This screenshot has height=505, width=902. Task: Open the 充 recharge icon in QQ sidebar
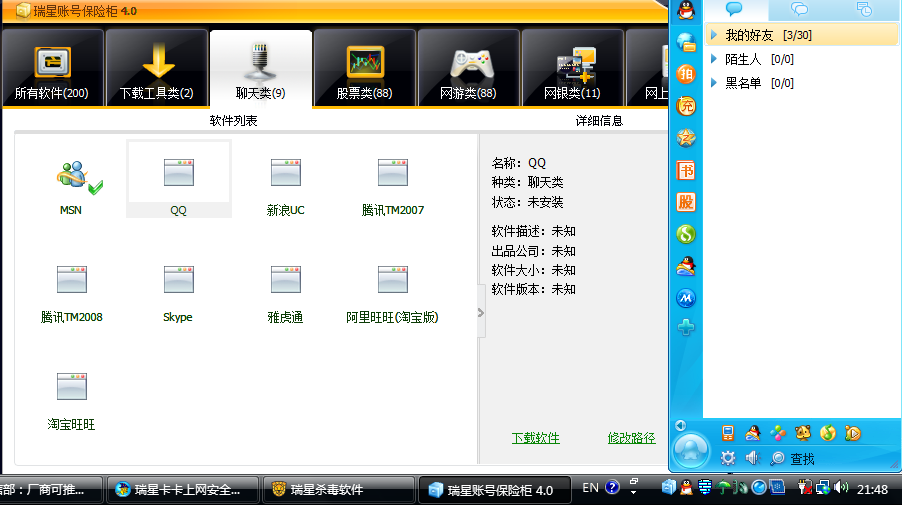coord(686,106)
